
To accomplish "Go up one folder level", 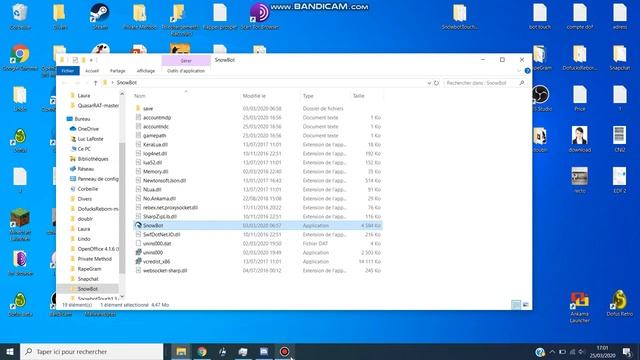I will (96, 83).
